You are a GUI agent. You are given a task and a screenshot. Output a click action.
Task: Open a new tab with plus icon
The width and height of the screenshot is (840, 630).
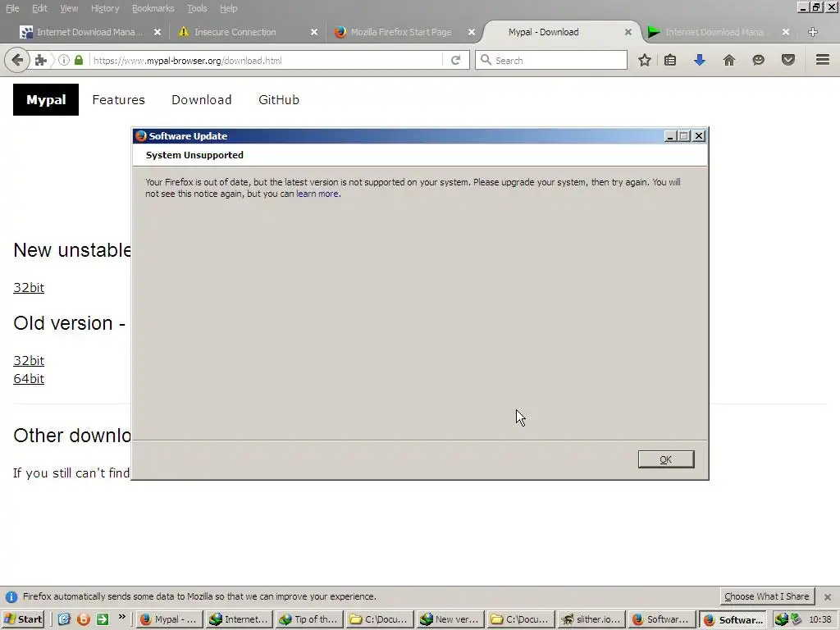pyautogui.click(x=813, y=32)
